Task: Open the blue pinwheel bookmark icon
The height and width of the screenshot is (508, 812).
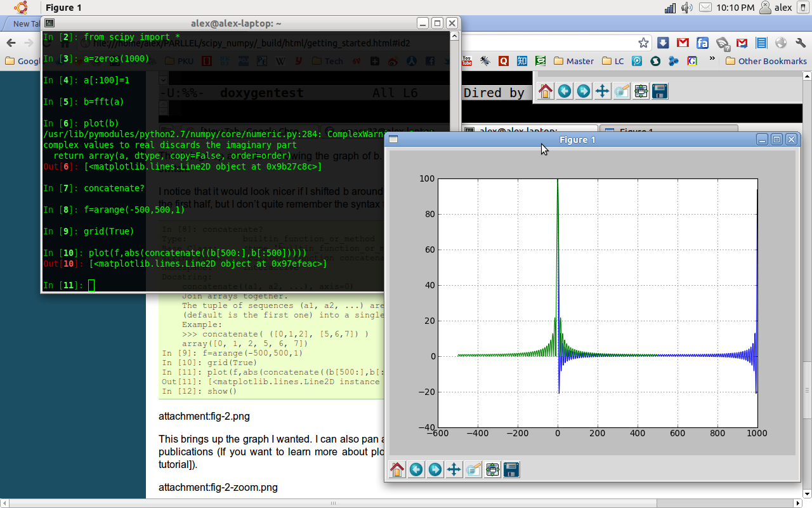Action: [674, 61]
